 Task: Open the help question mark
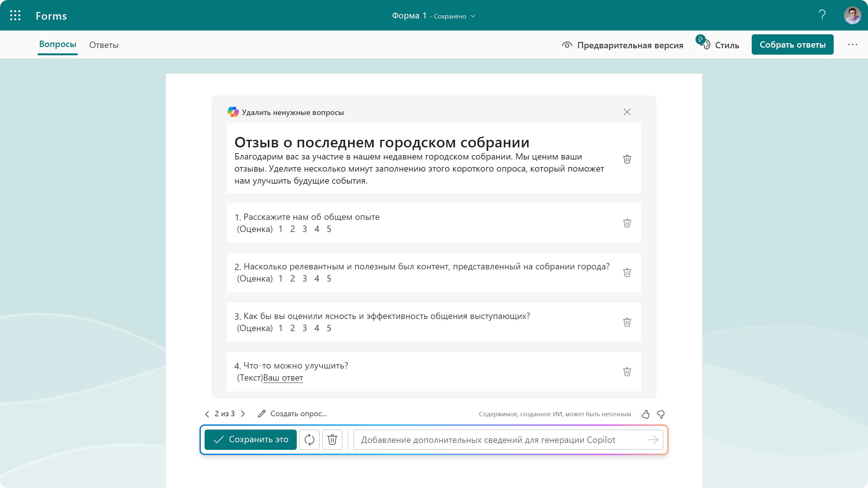coord(822,16)
